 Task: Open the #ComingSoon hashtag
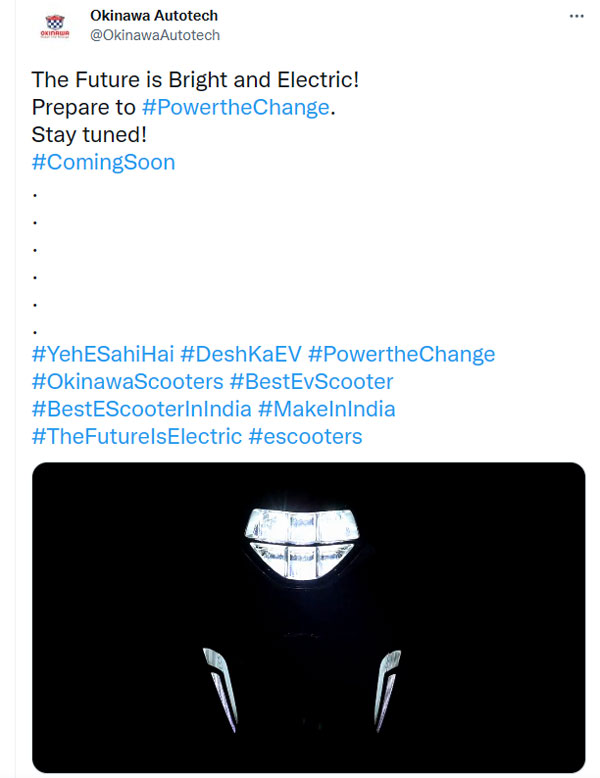(x=103, y=162)
